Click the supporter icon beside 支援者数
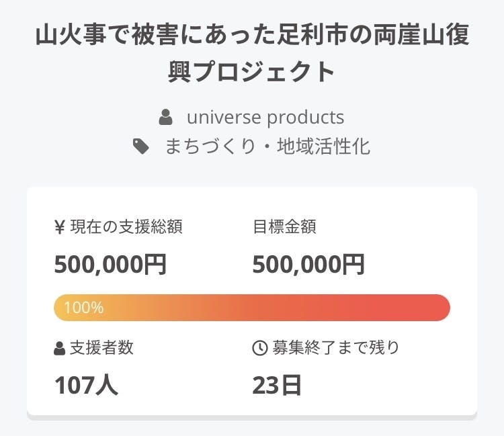This screenshot has height=436, width=504. tap(60, 349)
